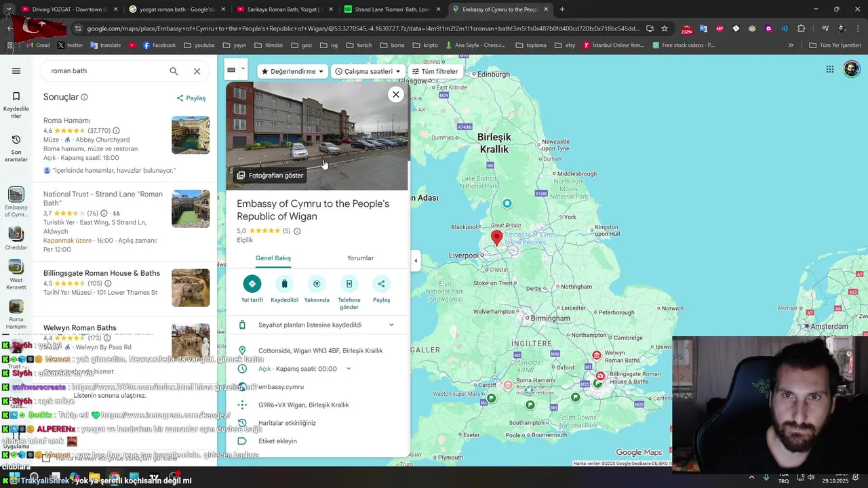Open embassy.cymru website link
The image size is (868, 488).
point(281,387)
